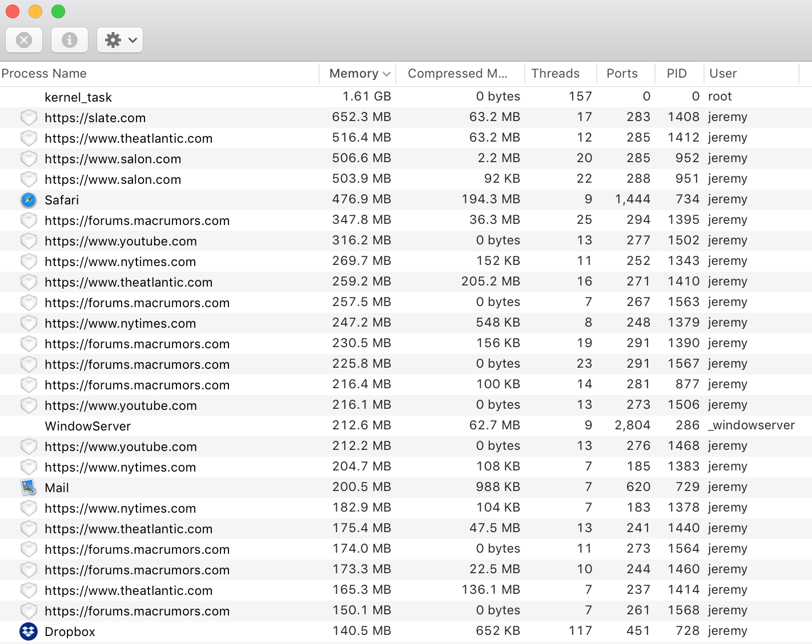Select macrumors.com name in PID 1568 row
This screenshot has width=812, height=644.
(x=137, y=611)
